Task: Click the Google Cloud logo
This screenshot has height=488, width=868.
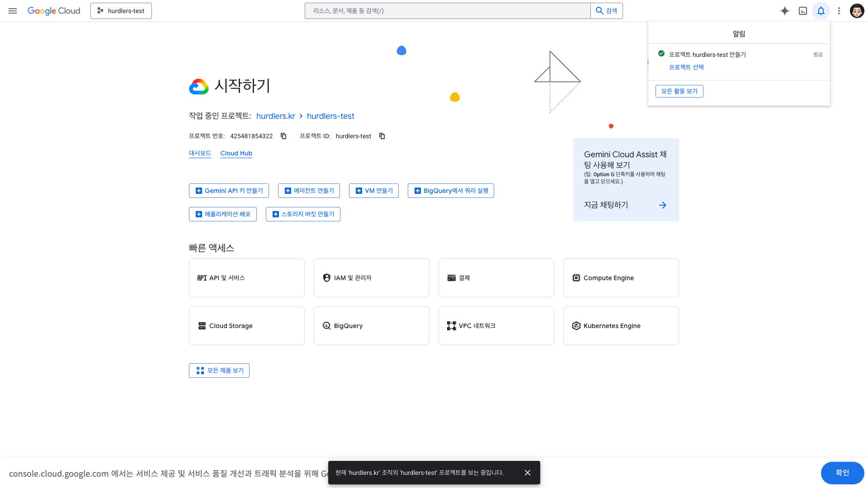Action: (x=54, y=11)
